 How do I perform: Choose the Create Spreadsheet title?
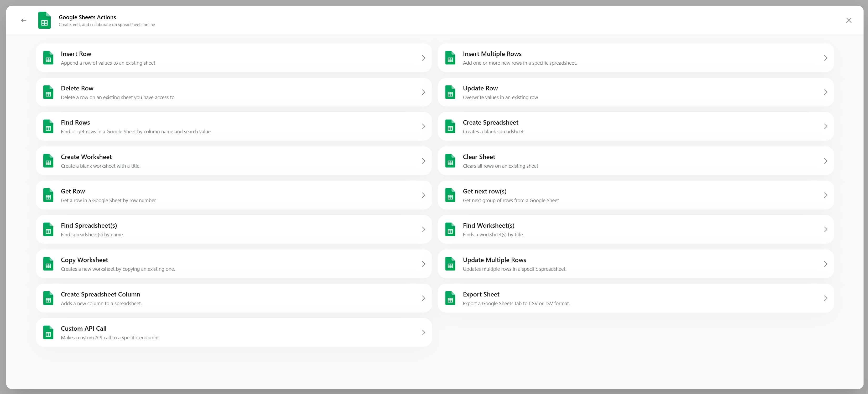pos(490,122)
